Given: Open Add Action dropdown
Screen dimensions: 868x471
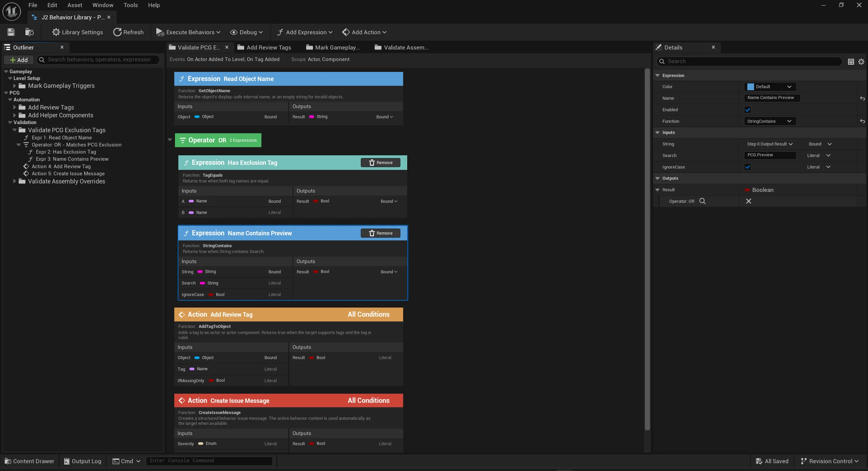Looking at the screenshot, I should (x=364, y=32).
